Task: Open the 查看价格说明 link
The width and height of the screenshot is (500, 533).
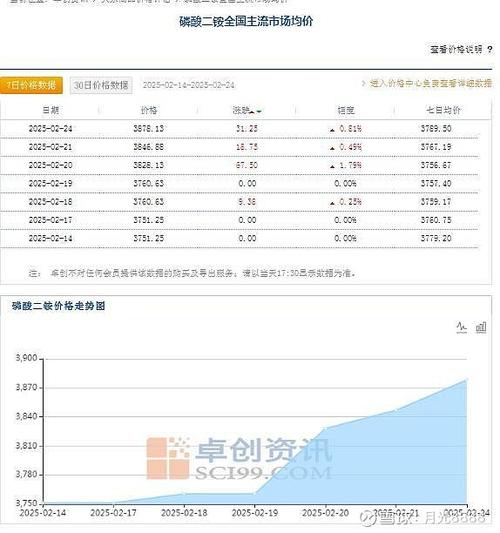Action: point(456,50)
